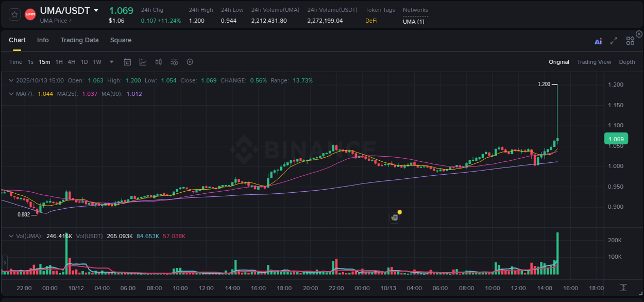Expand chart to fullscreen

pyautogui.click(x=614, y=41)
